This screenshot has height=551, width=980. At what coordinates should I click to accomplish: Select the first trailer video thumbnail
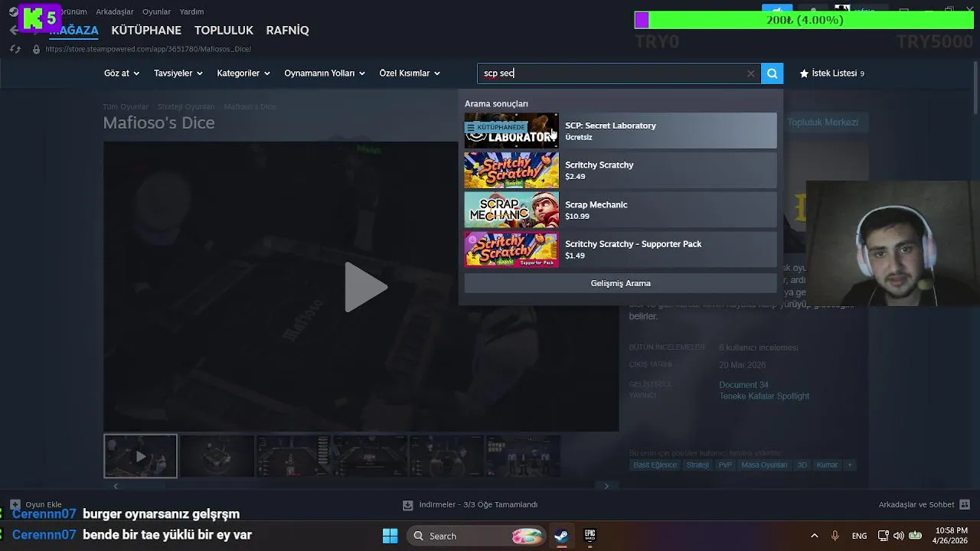[x=140, y=456]
